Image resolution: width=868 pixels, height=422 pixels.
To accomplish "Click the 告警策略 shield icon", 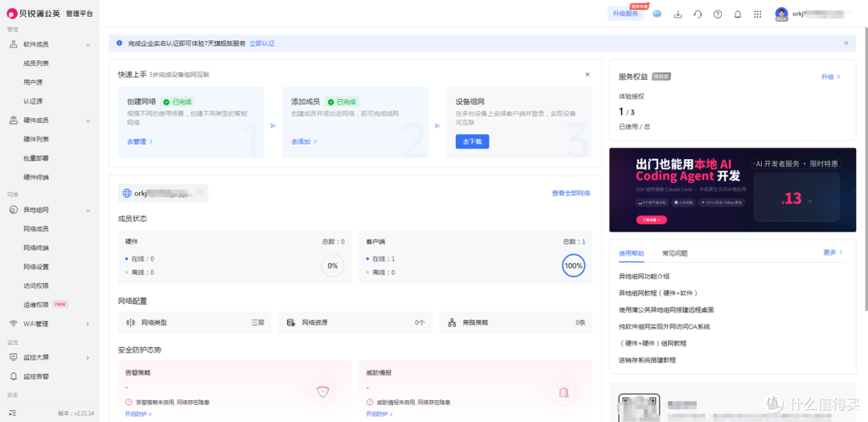I will click(x=322, y=392).
